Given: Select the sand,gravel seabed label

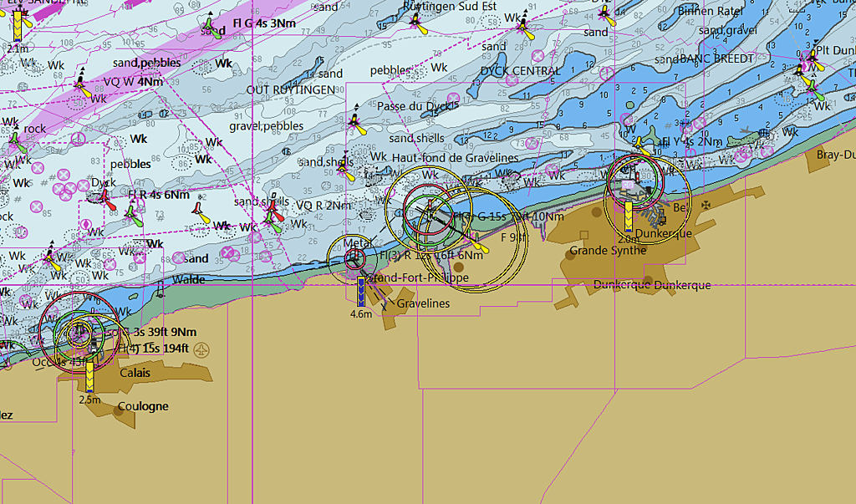Looking at the screenshot, I should coord(728,31).
